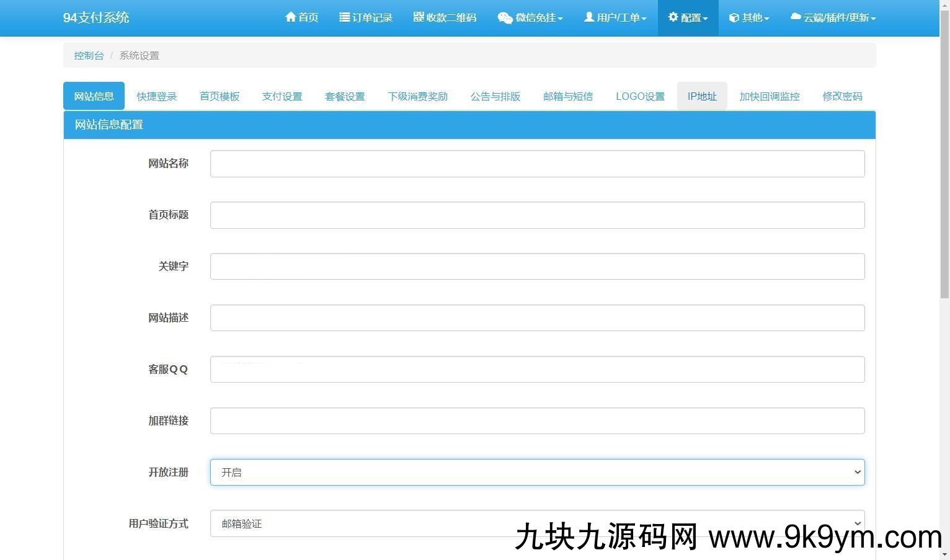
Task: Click the 94支付系统 brand link
Action: [96, 17]
